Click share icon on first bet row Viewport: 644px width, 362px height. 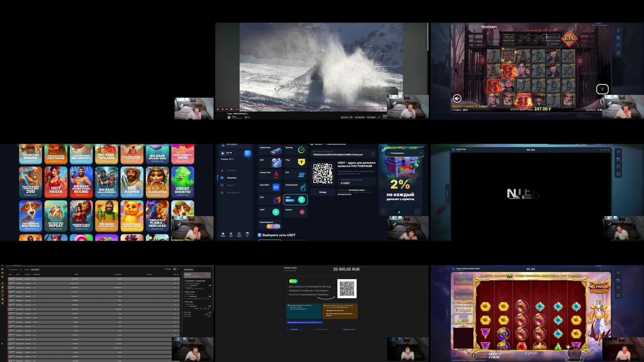click(175, 279)
